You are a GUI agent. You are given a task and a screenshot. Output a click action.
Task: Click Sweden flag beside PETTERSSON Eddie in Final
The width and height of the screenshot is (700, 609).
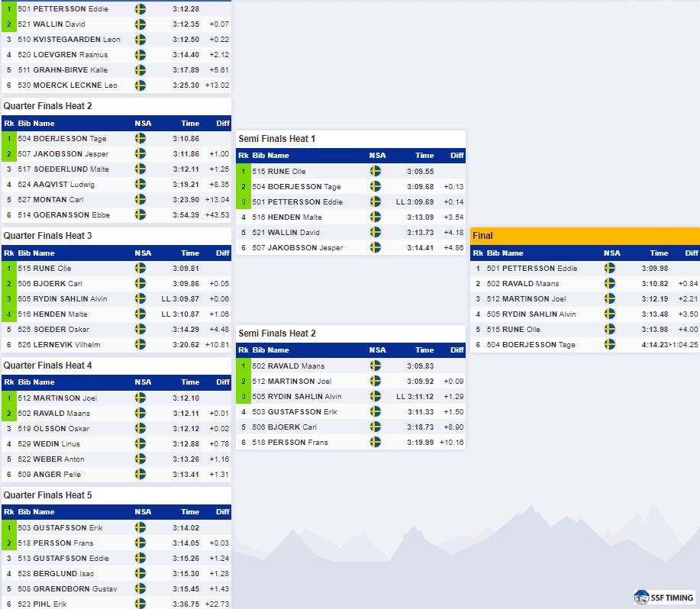coord(609,268)
